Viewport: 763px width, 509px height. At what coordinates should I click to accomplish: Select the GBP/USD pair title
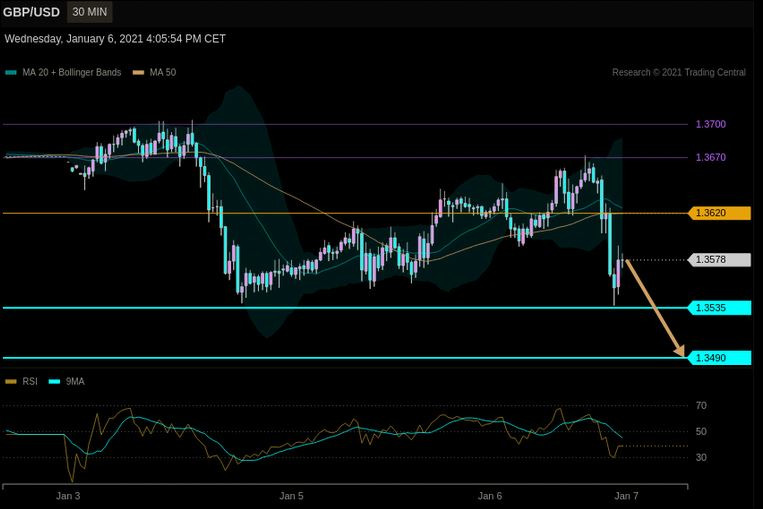31,12
